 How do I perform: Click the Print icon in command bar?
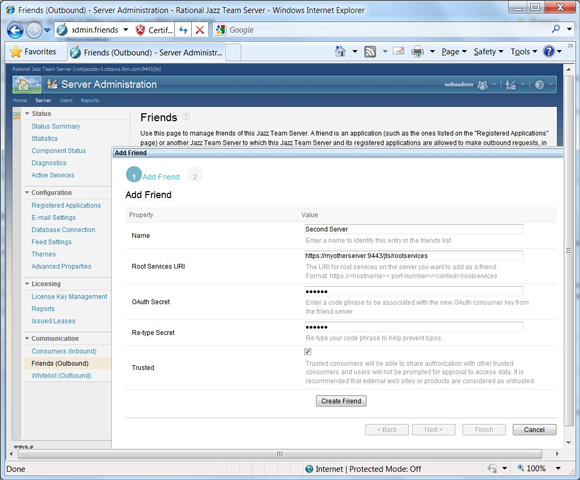(417, 52)
